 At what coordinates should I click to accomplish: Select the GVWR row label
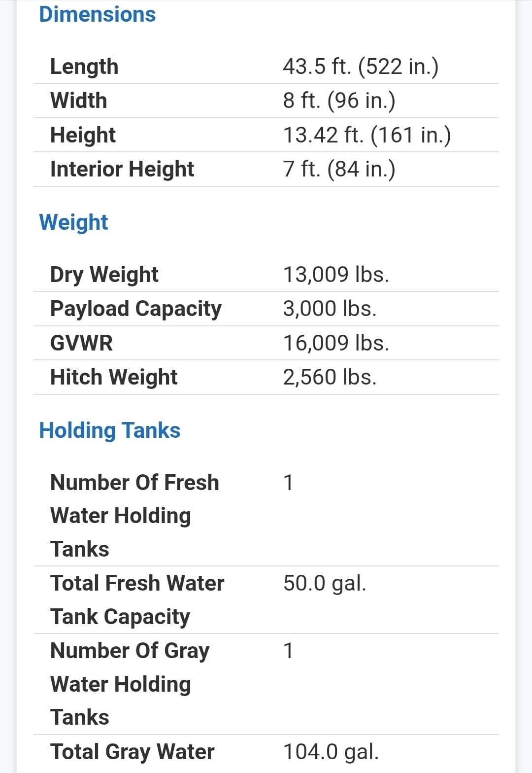[81, 343]
